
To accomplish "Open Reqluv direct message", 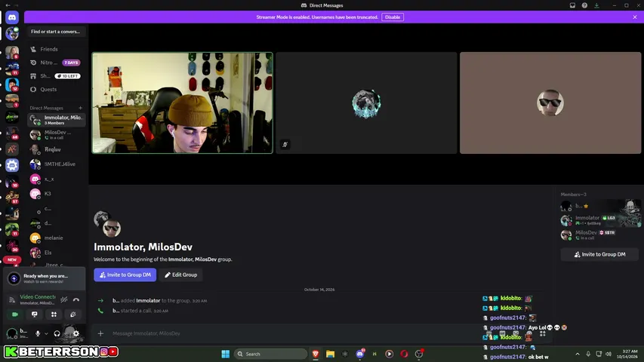I will [57, 149].
